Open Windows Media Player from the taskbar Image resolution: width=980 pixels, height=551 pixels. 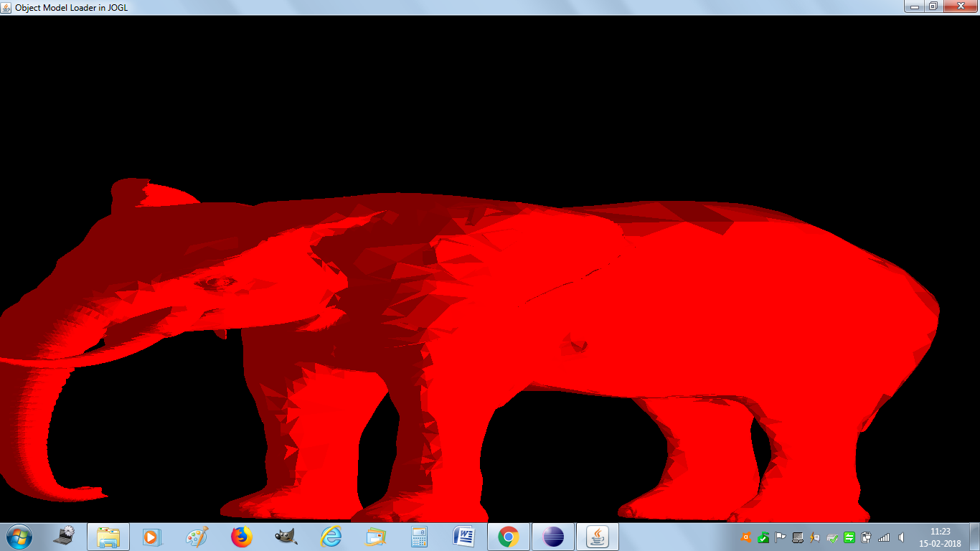[x=151, y=535]
